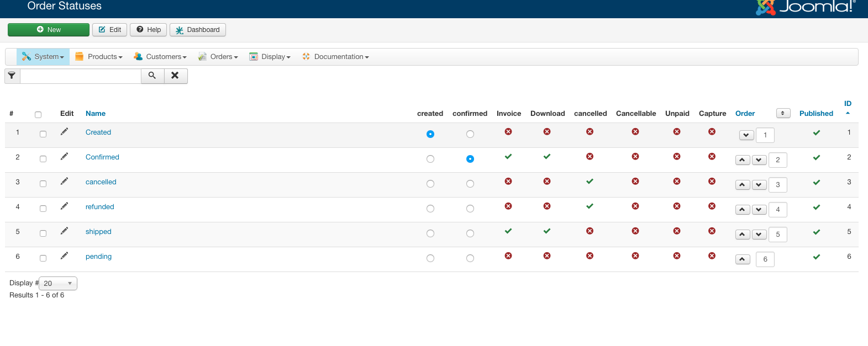Open the Orders menu
868x346 pixels.
219,57
